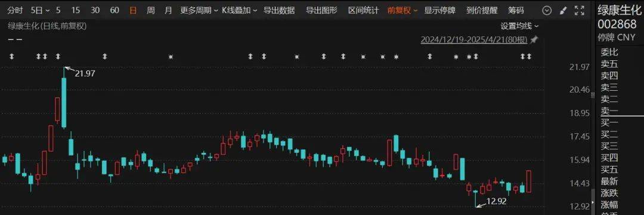Open the 前复权 adjustment dropdown
Viewport: 644px width, 215px height.
(x=402, y=10)
